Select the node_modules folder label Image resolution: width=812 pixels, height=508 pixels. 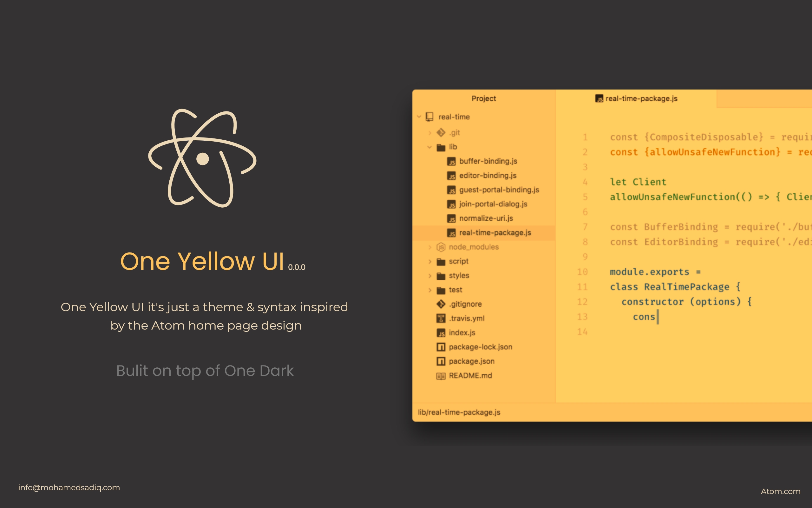click(x=474, y=247)
